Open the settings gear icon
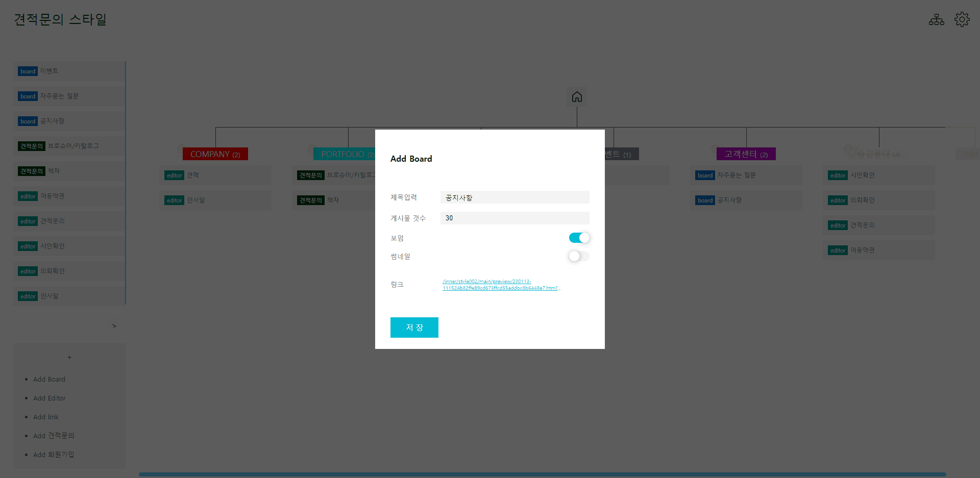980x478 pixels. (x=962, y=20)
